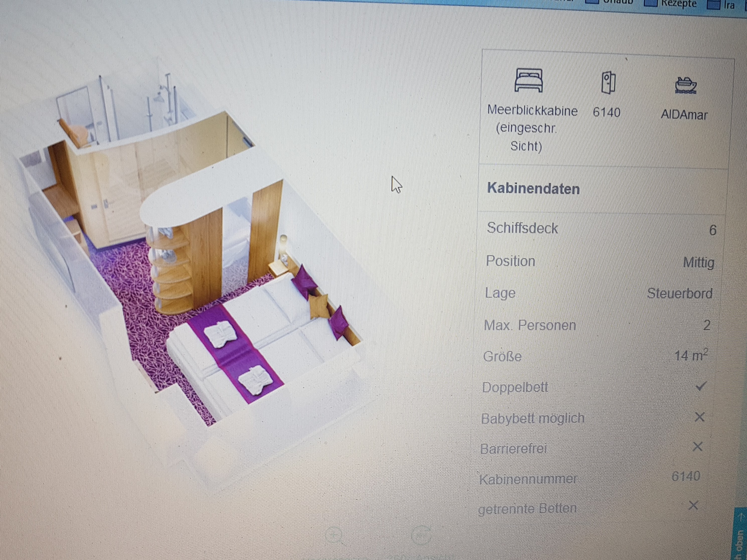Click the X icon beside Babybett möglich
Screen dimensions: 747x560
[699, 417]
